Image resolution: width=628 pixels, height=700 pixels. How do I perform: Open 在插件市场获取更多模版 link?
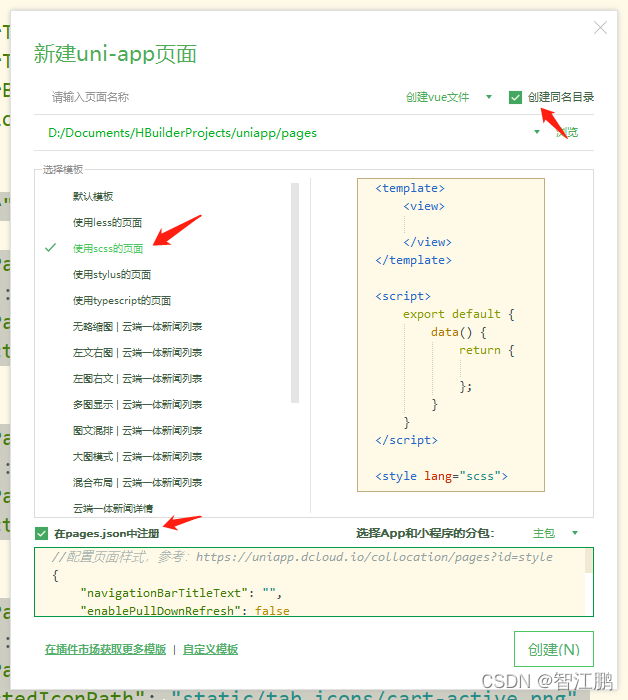click(x=105, y=649)
